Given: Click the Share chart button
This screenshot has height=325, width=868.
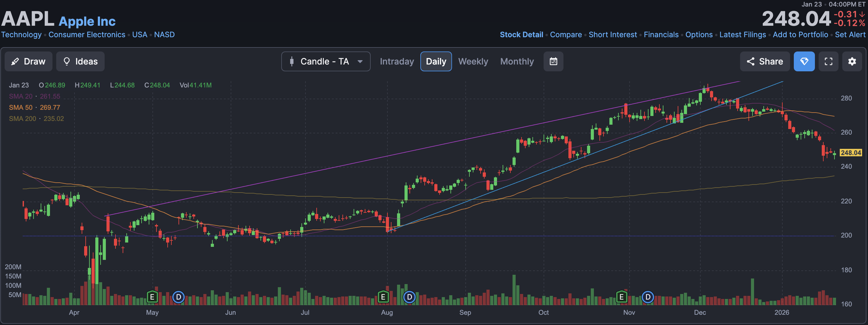Looking at the screenshot, I should pos(765,61).
